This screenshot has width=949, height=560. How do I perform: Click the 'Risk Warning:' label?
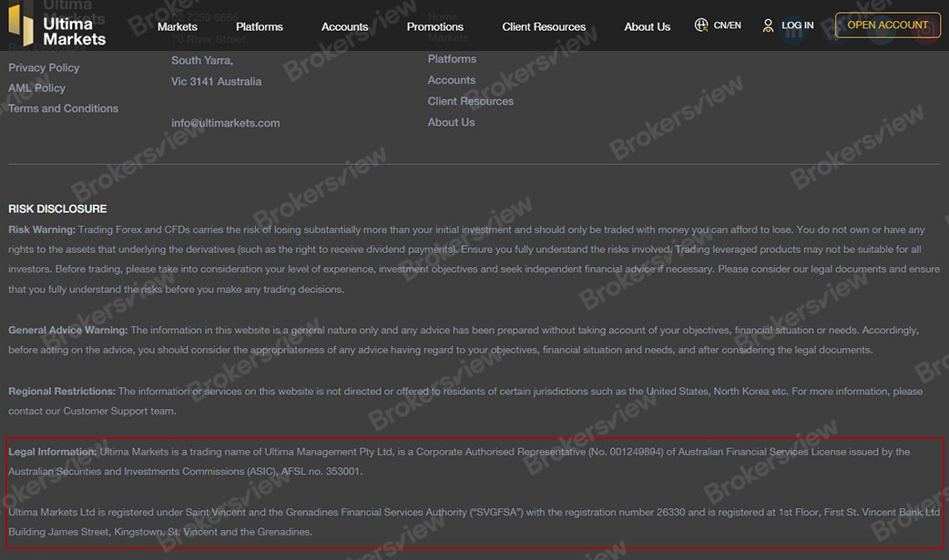coord(42,230)
